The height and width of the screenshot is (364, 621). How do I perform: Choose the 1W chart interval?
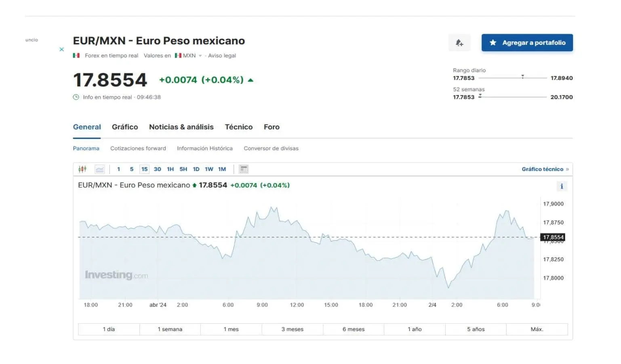pyautogui.click(x=209, y=169)
